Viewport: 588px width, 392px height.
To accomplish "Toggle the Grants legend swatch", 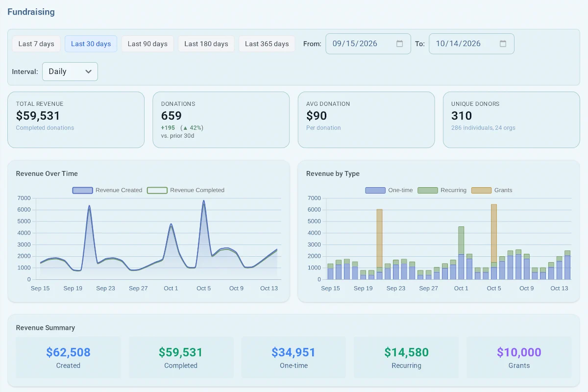I will tap(481, 190).
